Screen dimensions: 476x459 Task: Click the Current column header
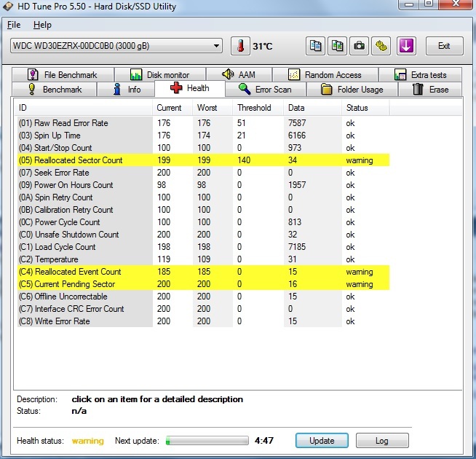pyautogui.click(x=172, y=108)
